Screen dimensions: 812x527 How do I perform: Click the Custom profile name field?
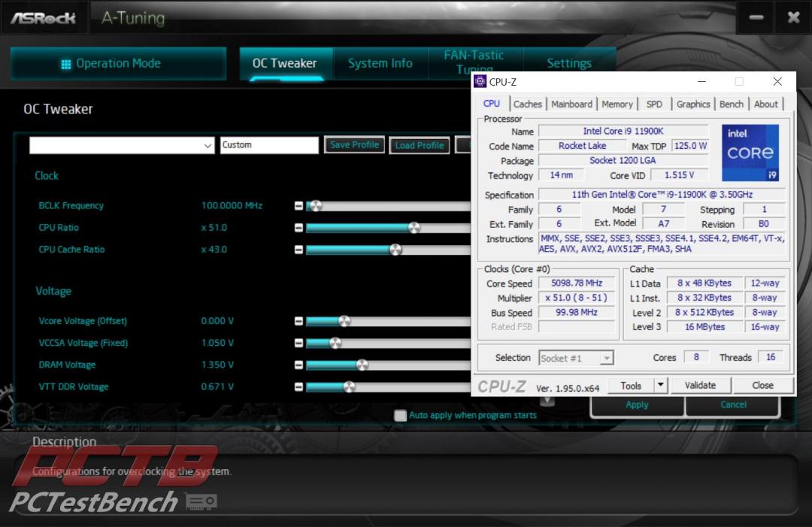269,145
